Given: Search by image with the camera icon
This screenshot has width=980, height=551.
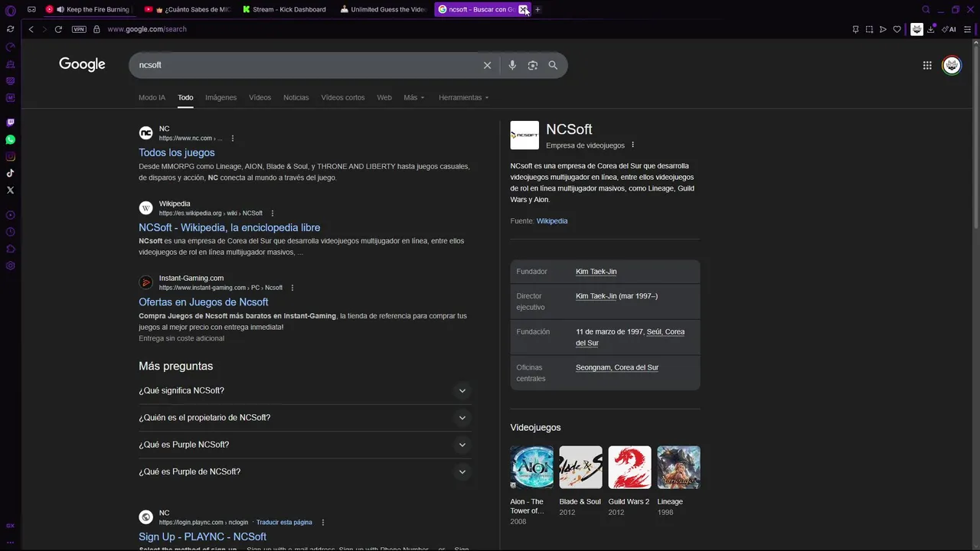Looking at the screenshot, I should coord(533,65).
